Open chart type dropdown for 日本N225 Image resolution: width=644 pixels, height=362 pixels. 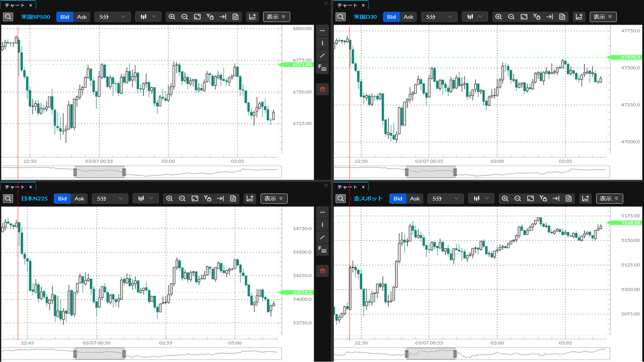[146, 198]
